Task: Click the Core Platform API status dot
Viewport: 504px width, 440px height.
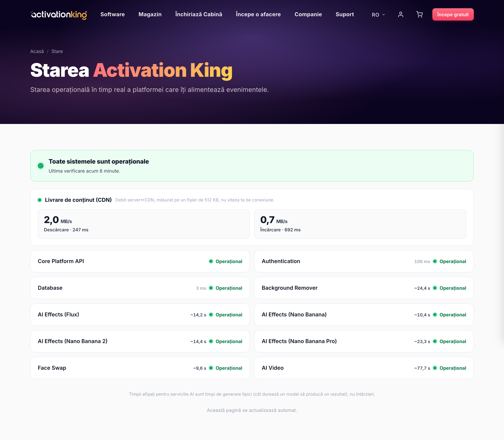Action: (211, 261)
